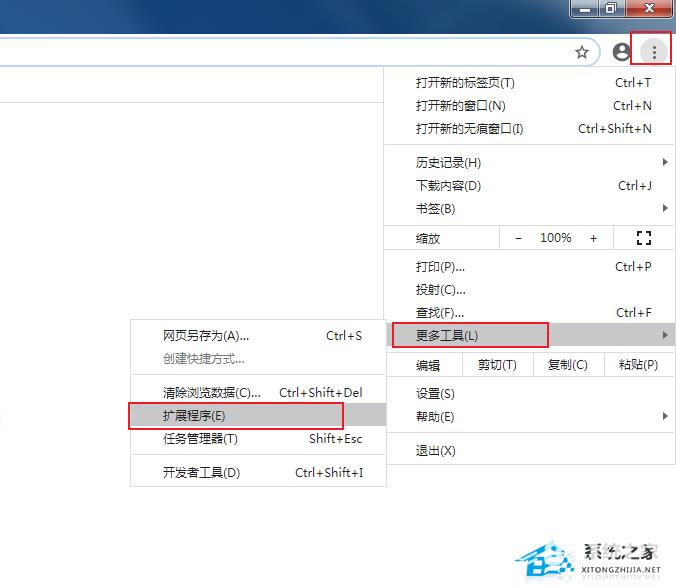The height and width of the screenshot is (588, 676).
Task: Select 打开新的窗口(N) menu item
Action: (530, 106)
